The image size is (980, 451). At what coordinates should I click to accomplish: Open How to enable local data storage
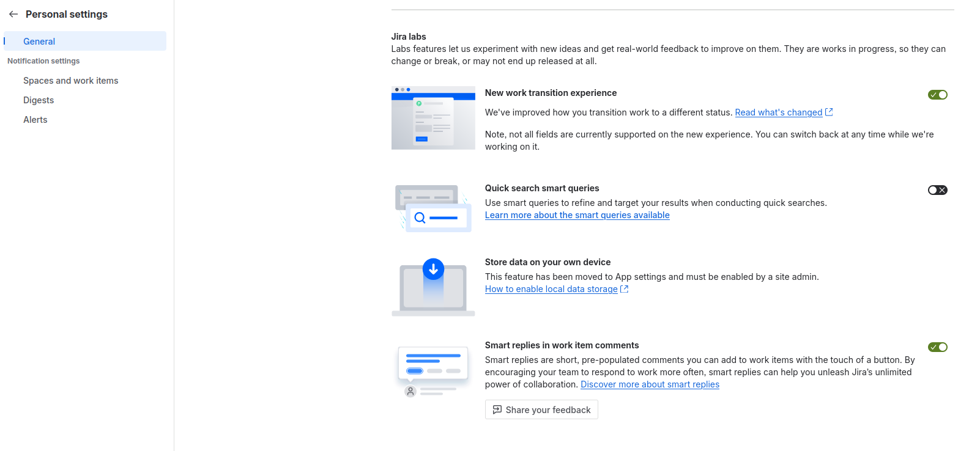pyautogui.click(x=551, y=288)
